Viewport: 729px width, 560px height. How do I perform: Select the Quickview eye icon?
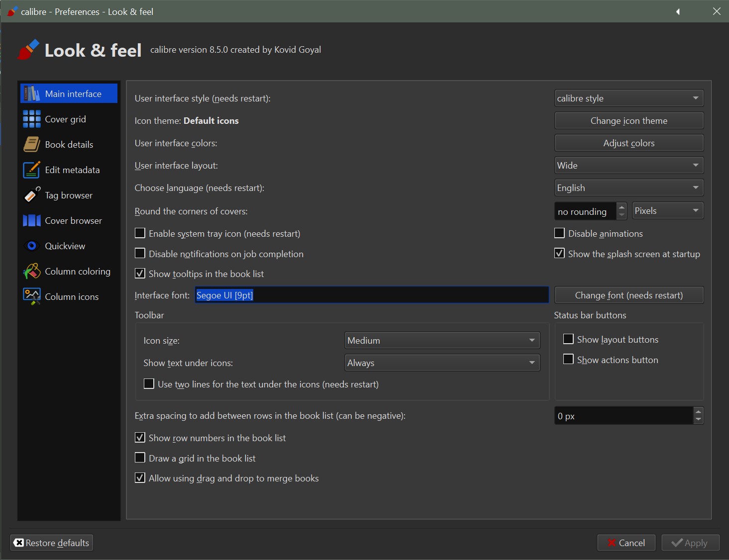[x=32, y=246]
